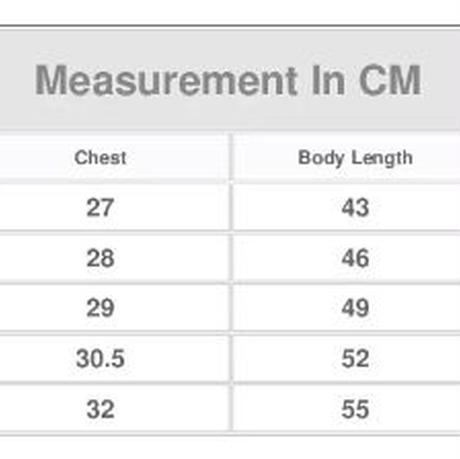
Task: Click the chest value 28
Action: [100, 258]
